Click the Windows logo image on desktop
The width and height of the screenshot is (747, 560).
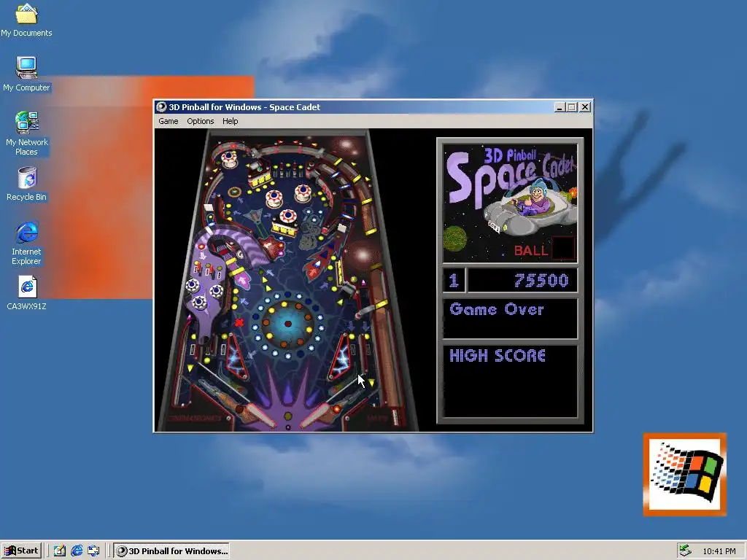tap(684, 474)
